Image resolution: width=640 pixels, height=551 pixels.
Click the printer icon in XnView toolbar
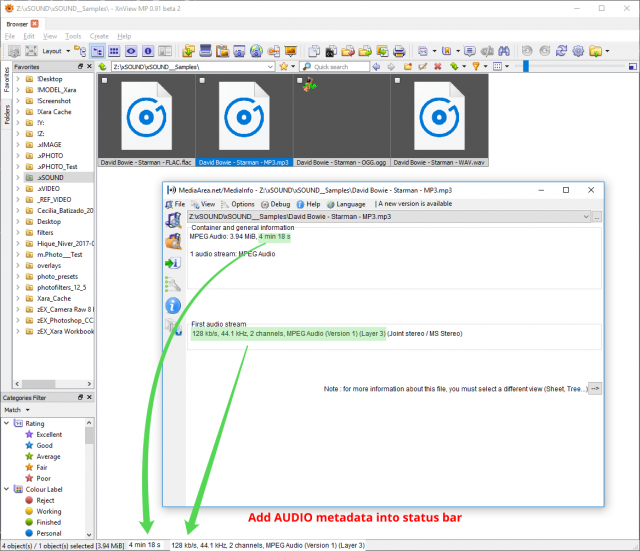point(399,51)
